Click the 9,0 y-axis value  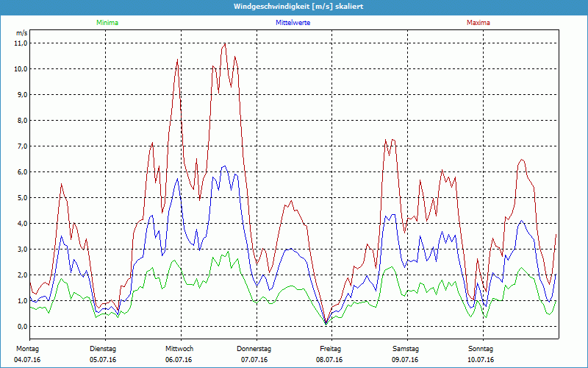coord(23,95)
